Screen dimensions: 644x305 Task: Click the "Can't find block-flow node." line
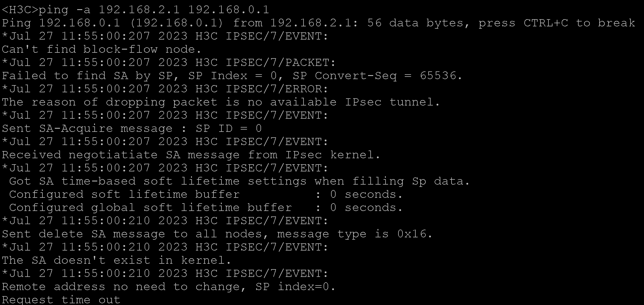(x=102, y=50)
